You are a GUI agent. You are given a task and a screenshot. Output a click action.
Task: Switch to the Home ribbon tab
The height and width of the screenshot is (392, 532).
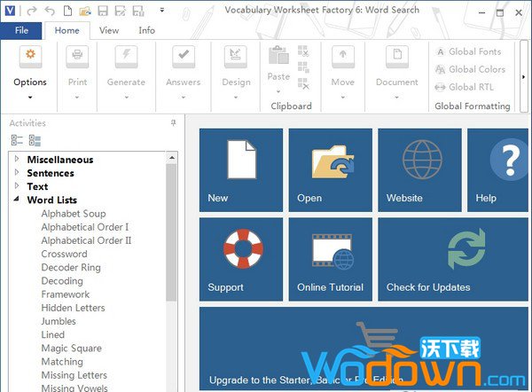coord(67,30)
